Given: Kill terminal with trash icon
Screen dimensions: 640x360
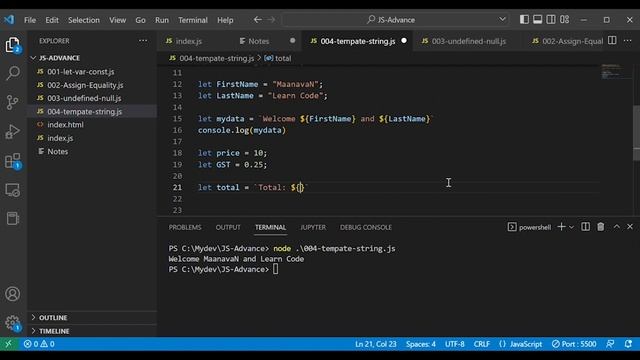Looking at the screenshot, I should point(600,227).
